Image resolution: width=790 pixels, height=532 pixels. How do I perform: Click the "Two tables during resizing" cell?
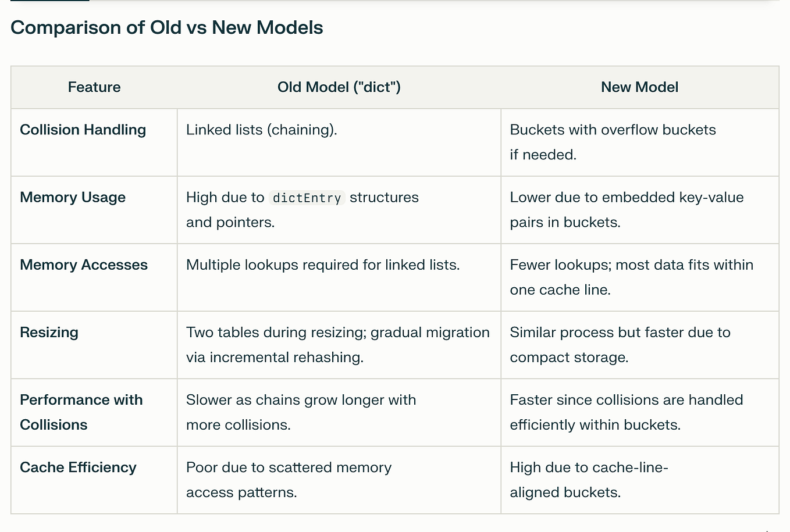(x=339, y=345)
